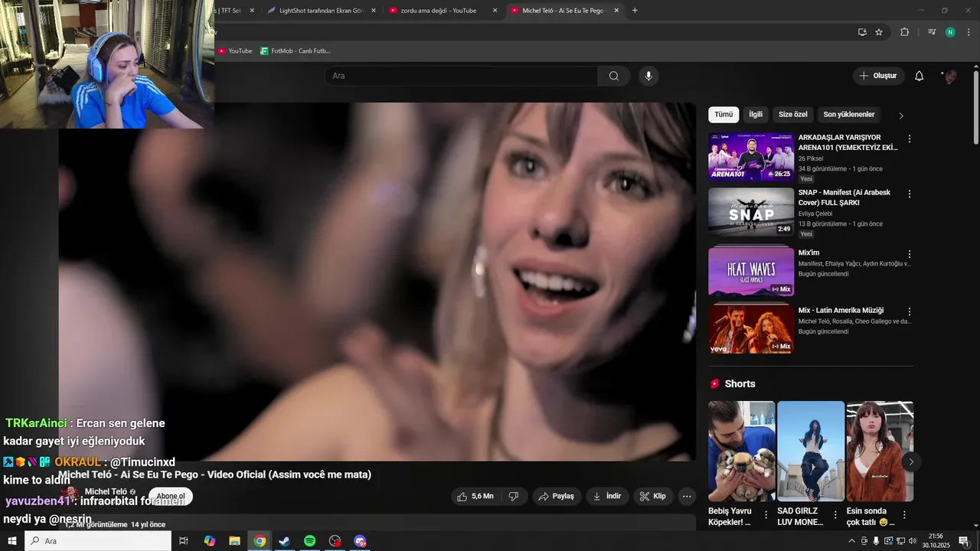This screenshot has height=551, width=980.
Task: Show hidden system tray icons
Action: [x=852, y=541]
